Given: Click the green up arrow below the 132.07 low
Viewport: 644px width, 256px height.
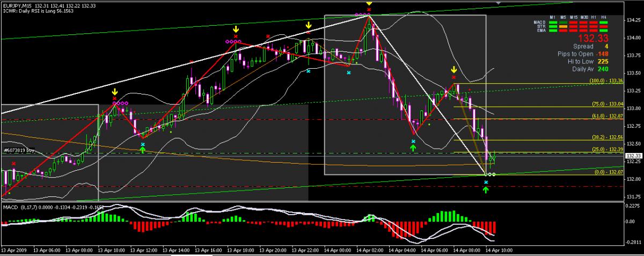Looking at the screenshot, I should pyautogui.click(x=486, y=189).
